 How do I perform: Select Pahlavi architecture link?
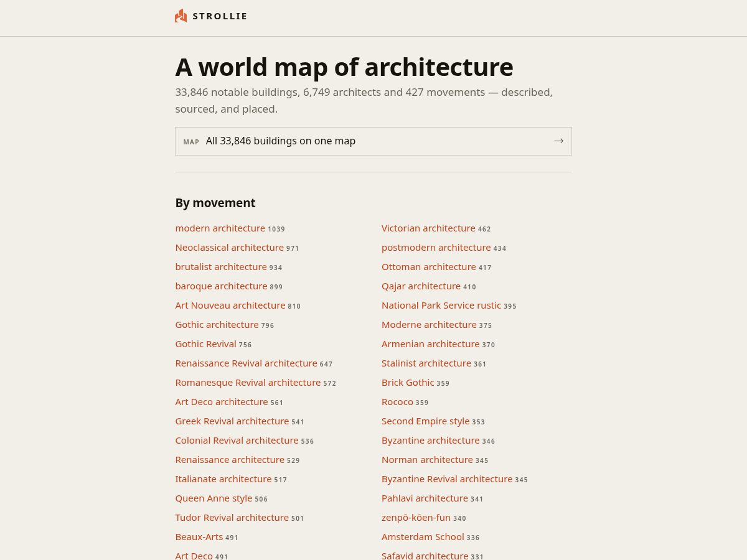pos(425,498)
